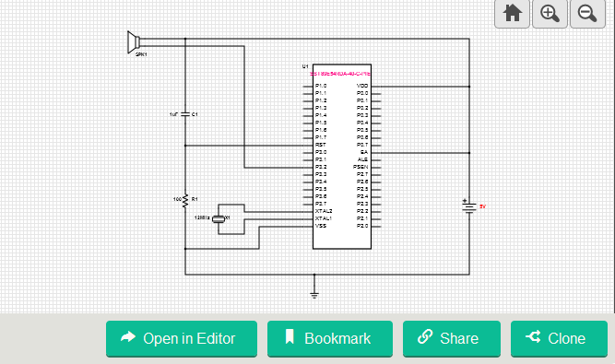This screenshot has height=364, width=615.
Task: Zoom out of the schematic
Action: tap(587, 14)
